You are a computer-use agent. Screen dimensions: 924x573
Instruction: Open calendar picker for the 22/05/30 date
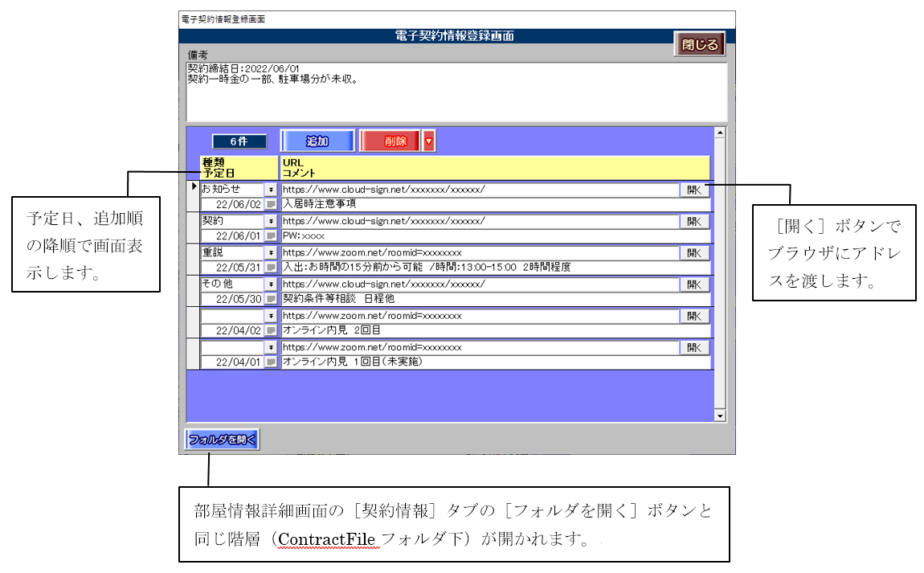point(271,298)
